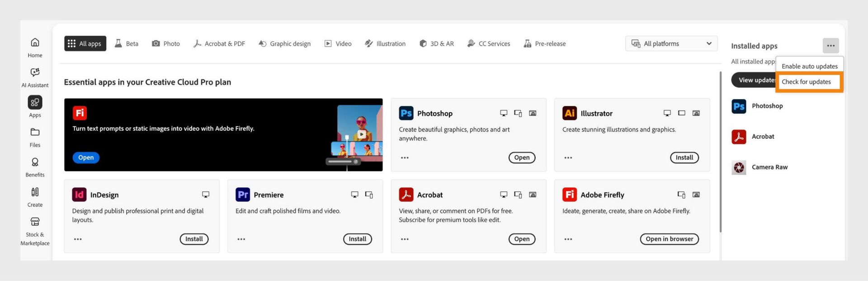Click the Firefly icon in the banner

pos(80,113)
